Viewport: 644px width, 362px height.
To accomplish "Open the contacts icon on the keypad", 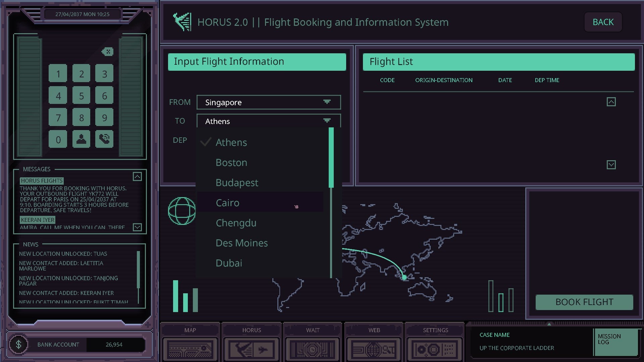I will click(x=81, y=139).
